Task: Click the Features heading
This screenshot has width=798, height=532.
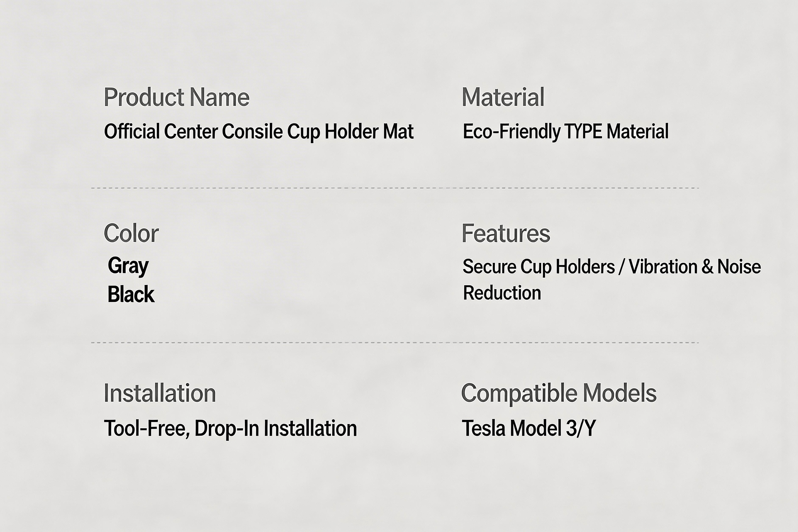Action: [505, 233]
